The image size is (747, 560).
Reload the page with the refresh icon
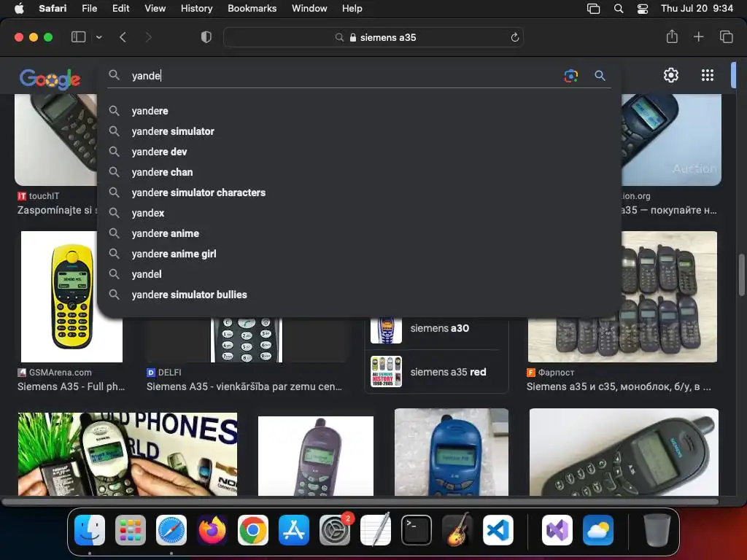coord(514,37)
